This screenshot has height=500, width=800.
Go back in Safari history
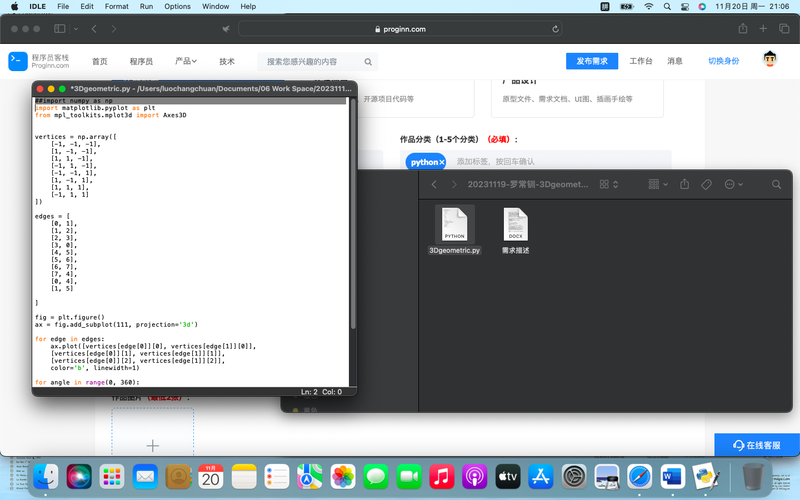tap(94, 29)
